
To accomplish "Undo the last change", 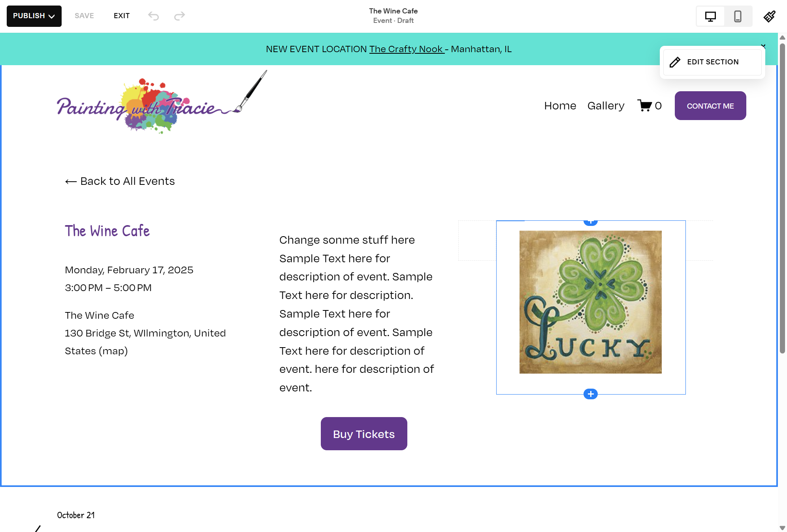I will tap(153, 16).
